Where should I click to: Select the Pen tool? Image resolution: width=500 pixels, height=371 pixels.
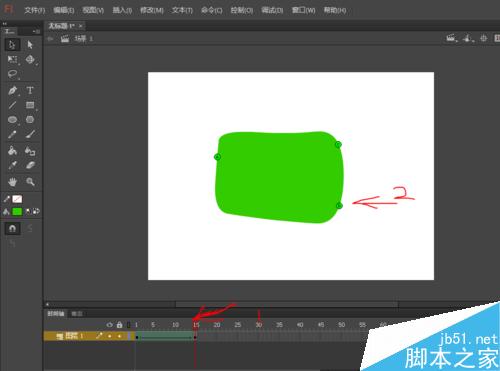click(x=12, y=90)
